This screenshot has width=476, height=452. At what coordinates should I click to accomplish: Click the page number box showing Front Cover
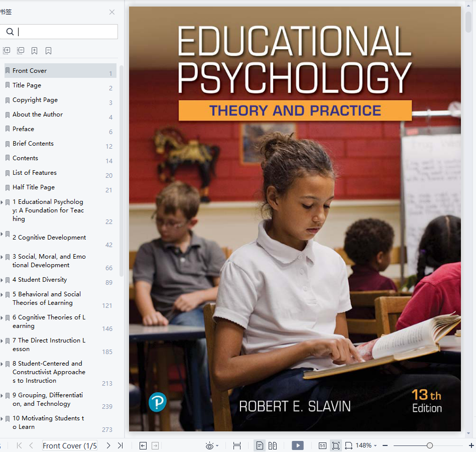[x=70, y=445]
